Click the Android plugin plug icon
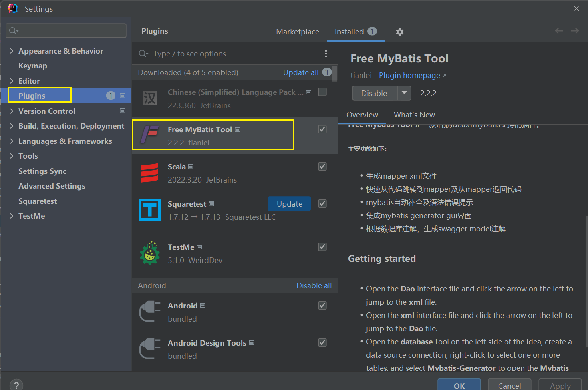 150,311
